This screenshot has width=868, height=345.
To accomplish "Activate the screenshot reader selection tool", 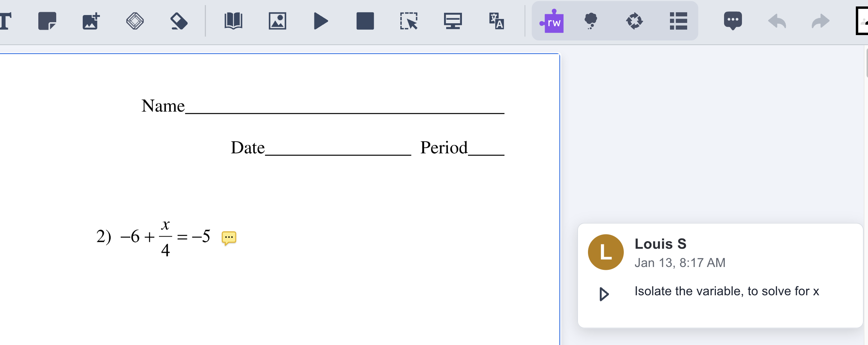I will (x=409, y=21).
